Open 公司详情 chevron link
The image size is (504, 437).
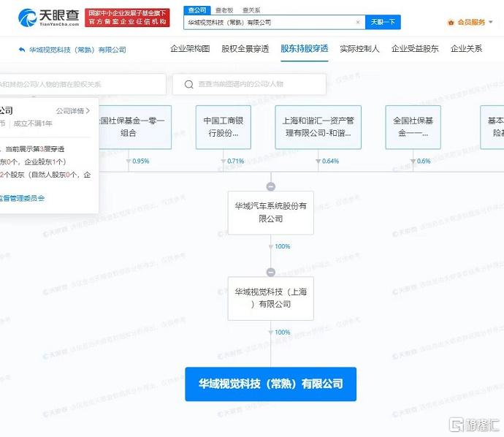click(x=73, y=111)
